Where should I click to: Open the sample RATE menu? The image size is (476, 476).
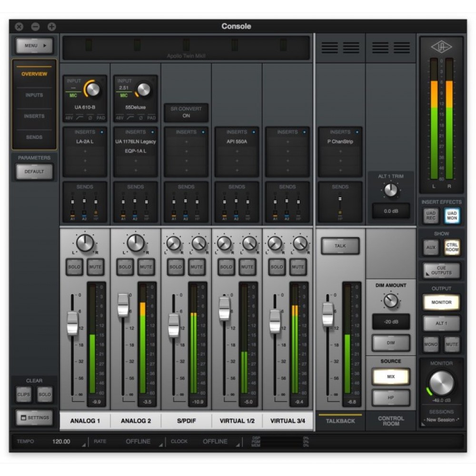(x=138, y=441)
